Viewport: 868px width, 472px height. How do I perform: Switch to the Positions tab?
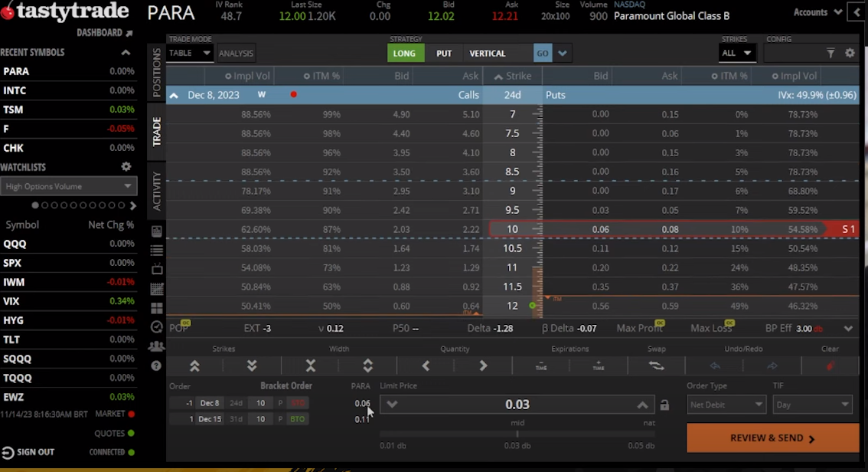pyautogui.click(x=157, y=73)
